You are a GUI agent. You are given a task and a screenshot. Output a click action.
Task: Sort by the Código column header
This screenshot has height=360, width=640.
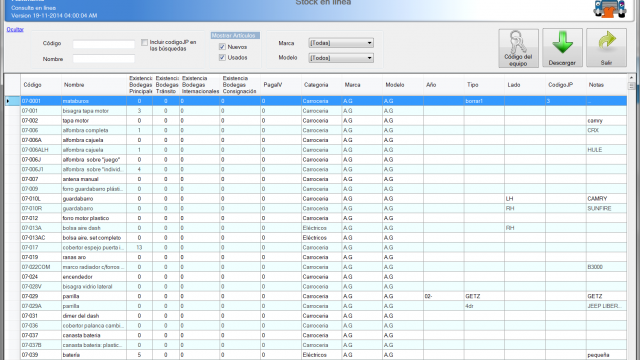[41, 85]
